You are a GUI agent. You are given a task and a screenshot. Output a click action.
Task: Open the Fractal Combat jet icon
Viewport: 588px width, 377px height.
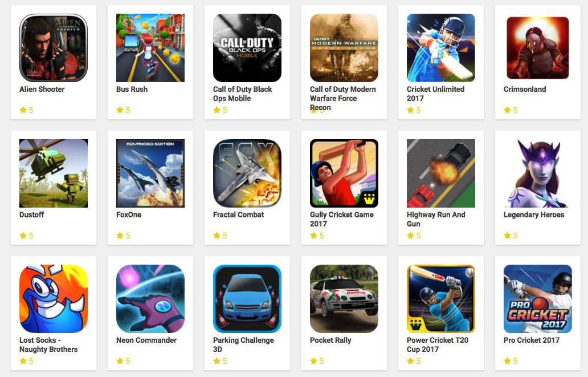(x=247, y=173)
